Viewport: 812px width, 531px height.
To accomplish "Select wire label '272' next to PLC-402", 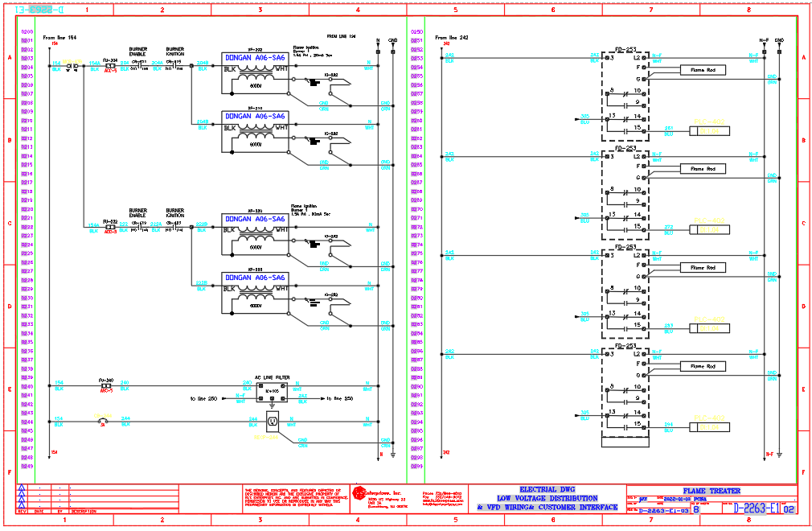I will pos(669,228).
